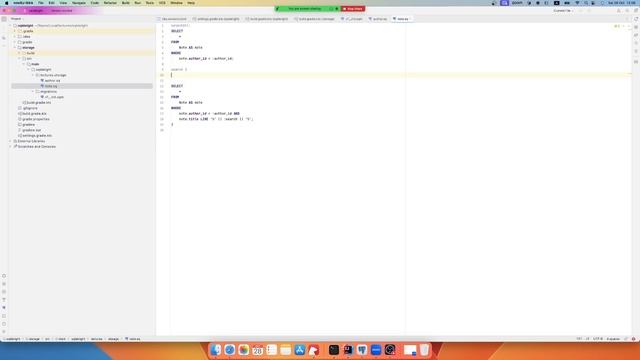Screen dimensions: 640x360
Task: Open the Navigate menu
Action: coord(79,3)
